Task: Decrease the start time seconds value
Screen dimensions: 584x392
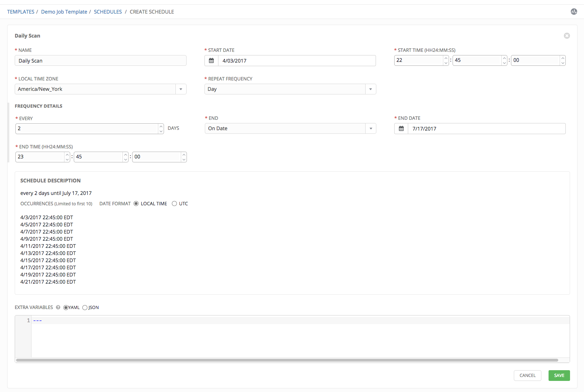Action: click(563, 63)
